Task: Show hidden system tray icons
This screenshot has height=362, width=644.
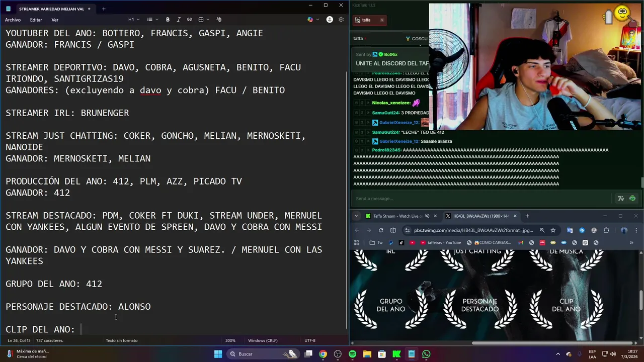Action: click(558, 354)
